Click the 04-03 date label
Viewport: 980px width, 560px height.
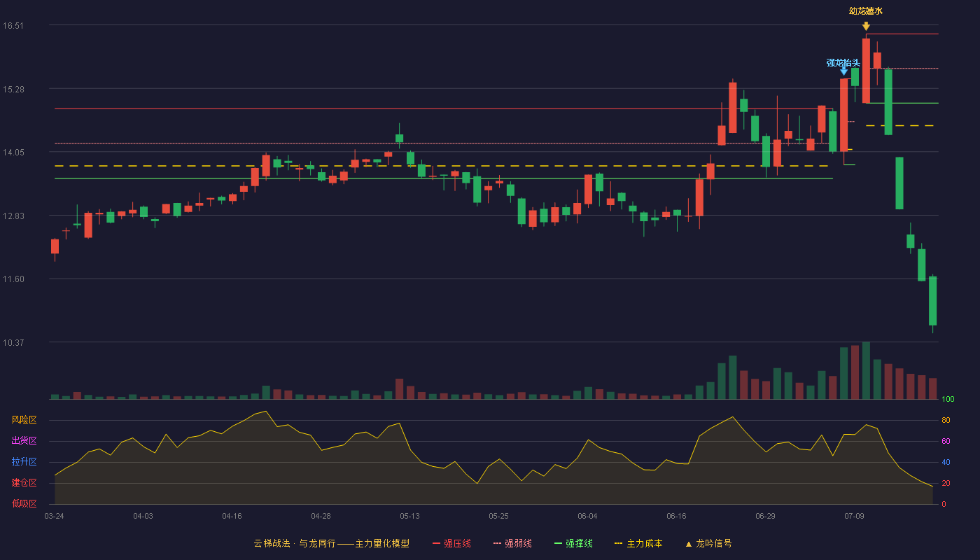pyautogui.click(x=143, y=516)
